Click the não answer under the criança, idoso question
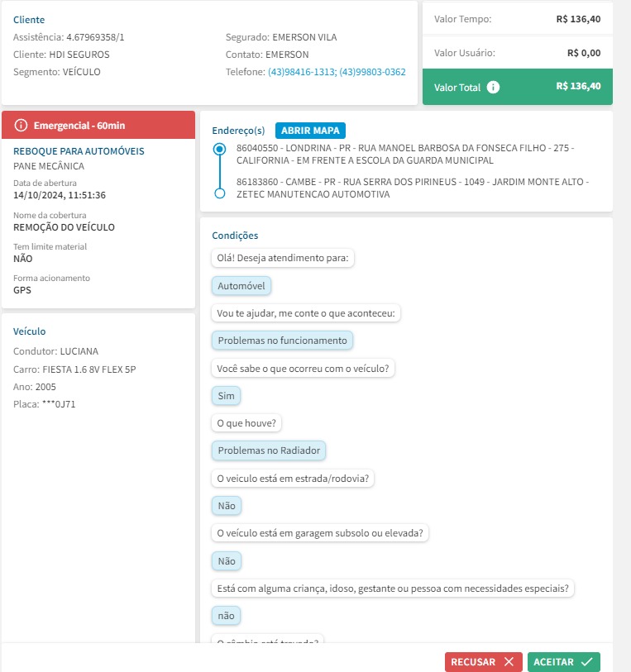This screenshot has width=631, height=672. (x=226, y=616)
